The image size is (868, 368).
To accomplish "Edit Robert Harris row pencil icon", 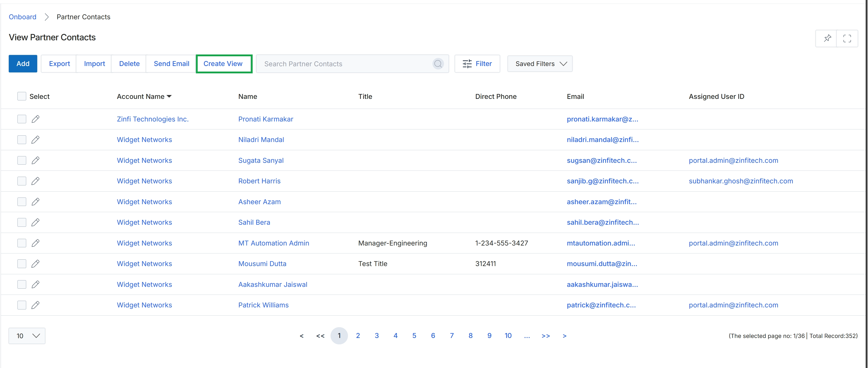I will [35, 181].
